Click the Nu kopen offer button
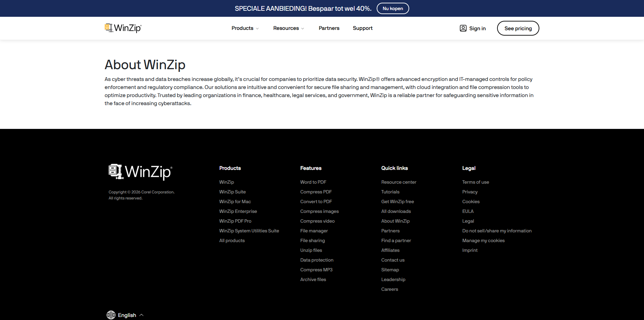This screenshot has width=644, height=320. (392, 8)
